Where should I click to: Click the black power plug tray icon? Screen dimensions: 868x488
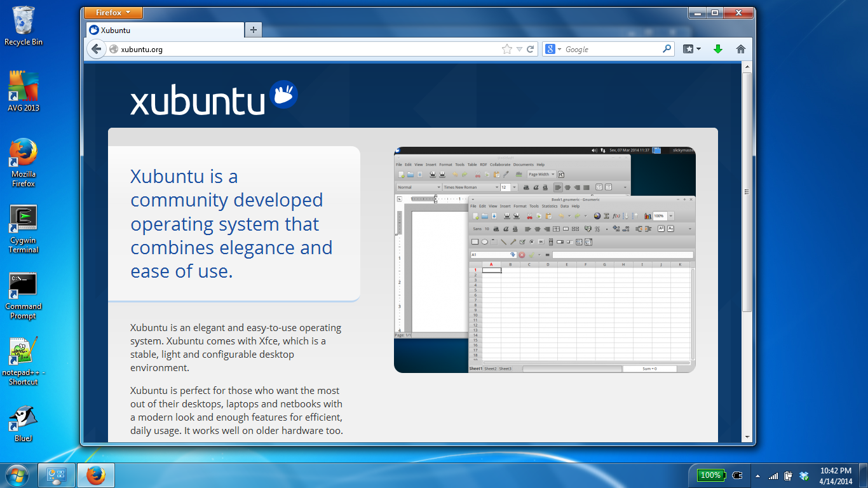coord(737,475)
